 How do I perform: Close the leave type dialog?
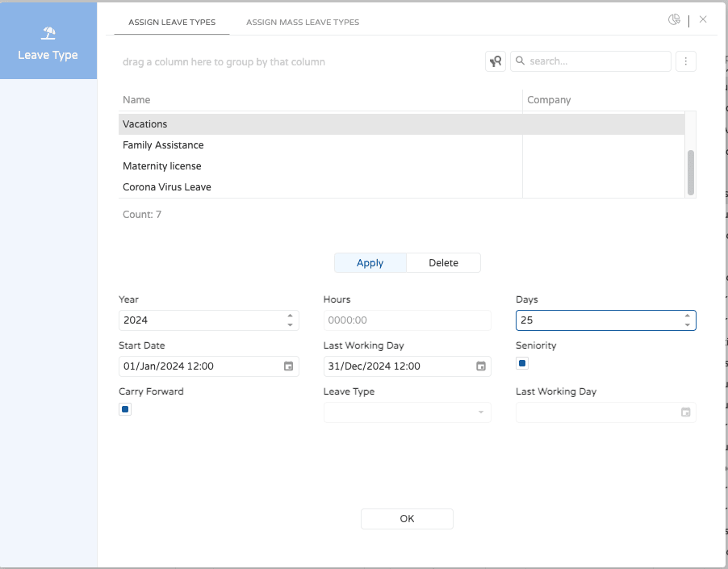tap(703, 19)
